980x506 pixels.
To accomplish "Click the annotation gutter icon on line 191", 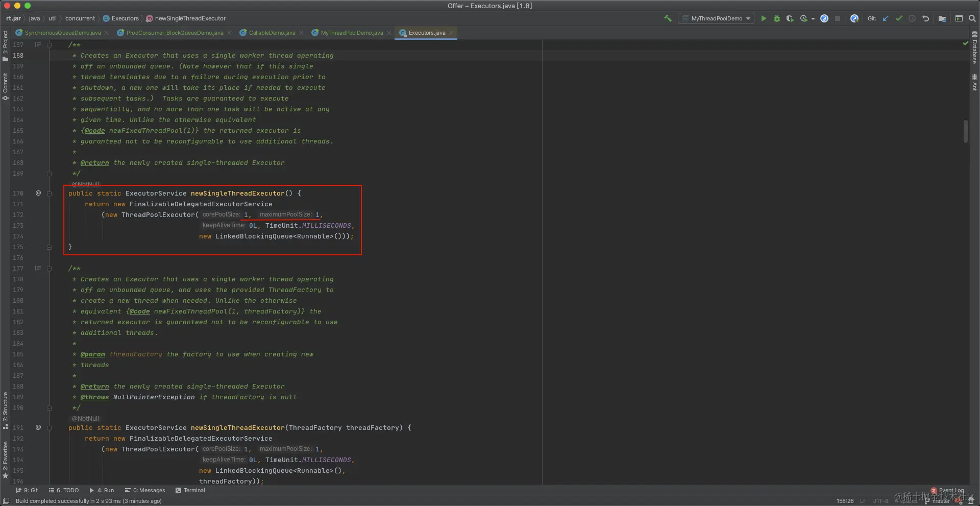I will 38,427.
